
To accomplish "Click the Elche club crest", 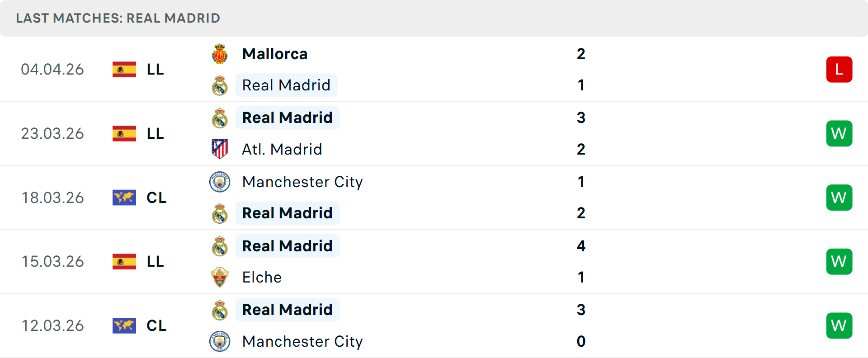I will (220, 277).
